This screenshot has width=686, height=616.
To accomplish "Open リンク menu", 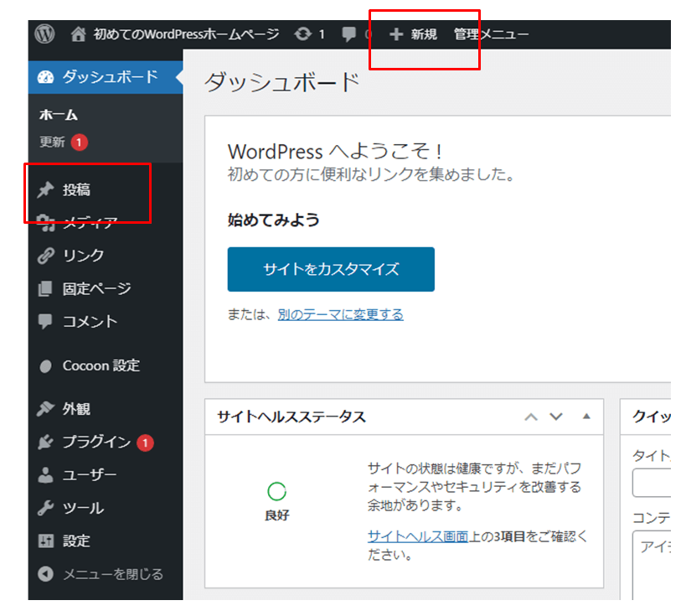I will (83, 256).
